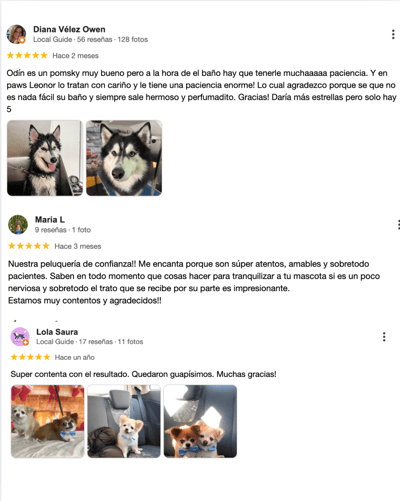This screenshot has width=400, height=501.
Task: Open options menu for Diana Vélez Owen's review
Action: point(393,34)
